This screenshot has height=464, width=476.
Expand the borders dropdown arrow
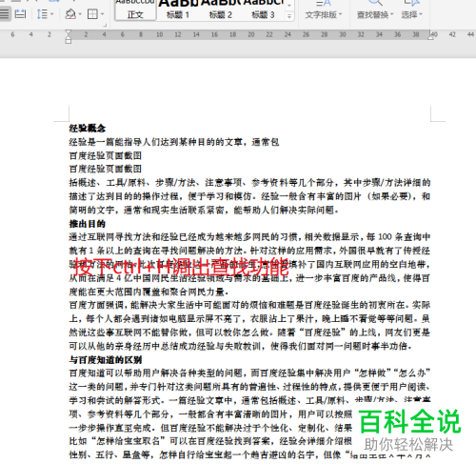click(x=102, y=14)
